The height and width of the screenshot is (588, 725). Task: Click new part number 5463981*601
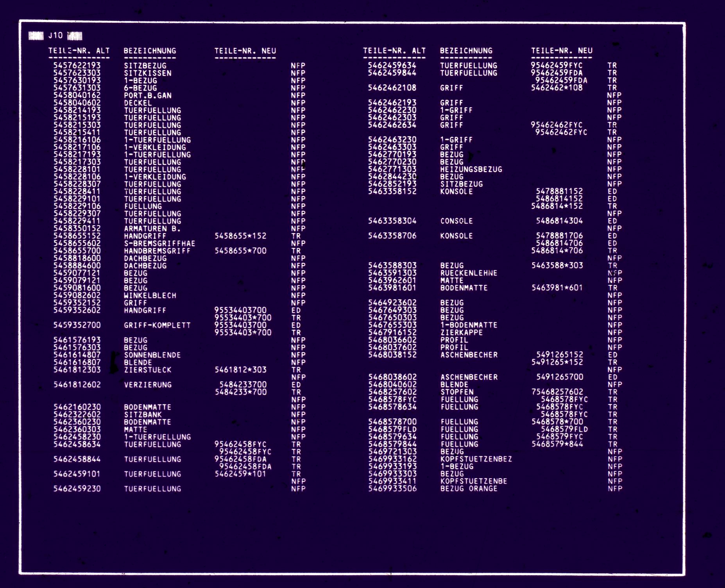point(557,288)
